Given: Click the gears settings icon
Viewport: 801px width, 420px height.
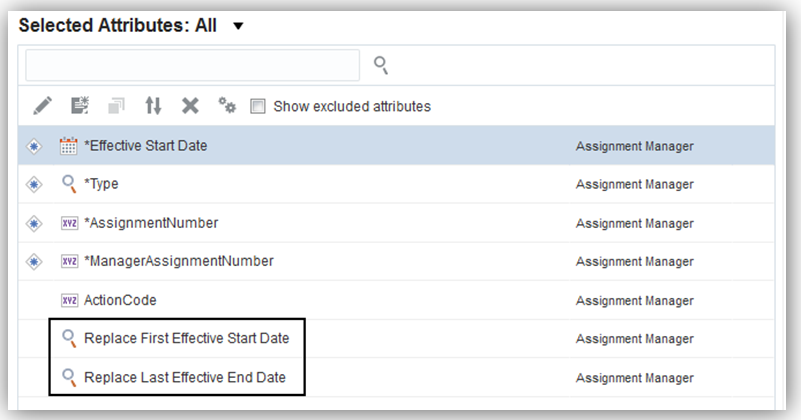Looking at the screenshot, I should [227, 106].
